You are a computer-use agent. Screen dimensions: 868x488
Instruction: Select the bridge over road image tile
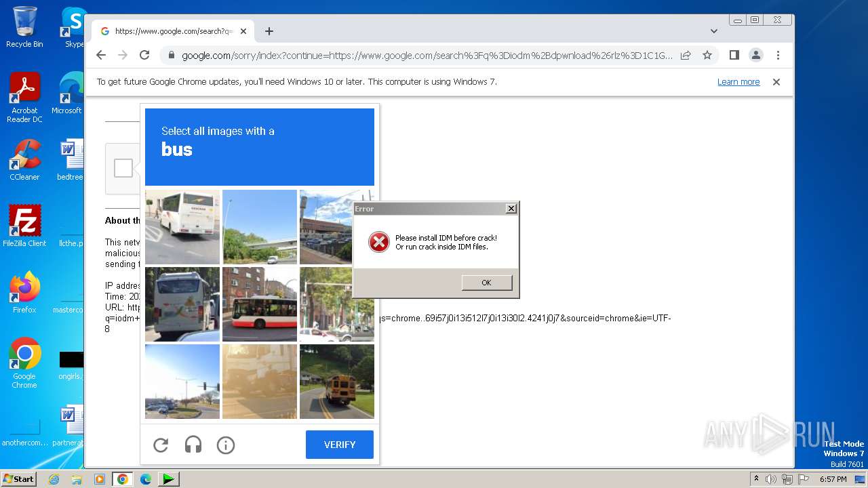260,227
